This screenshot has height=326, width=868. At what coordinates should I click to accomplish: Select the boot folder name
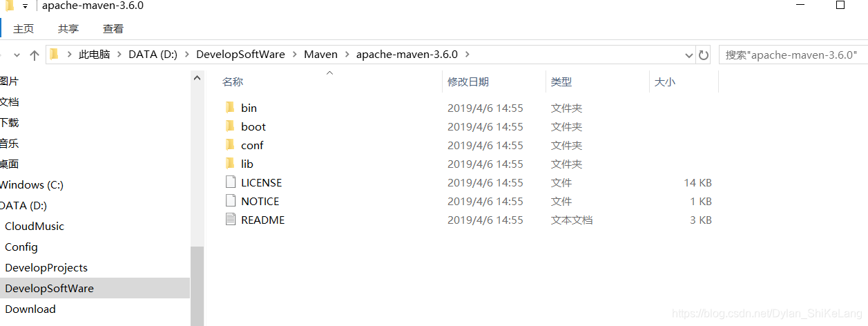pyautogui.click(x=253, y=126)
